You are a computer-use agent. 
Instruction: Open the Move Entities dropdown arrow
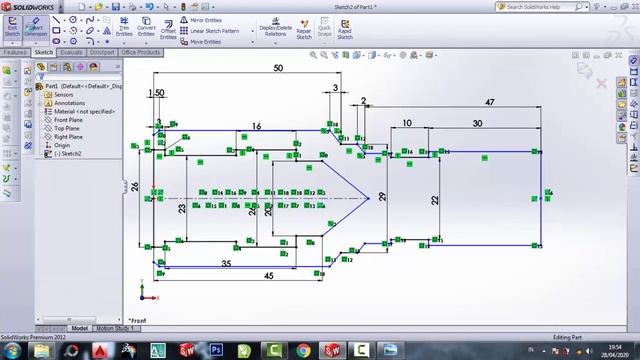point(252,42)
